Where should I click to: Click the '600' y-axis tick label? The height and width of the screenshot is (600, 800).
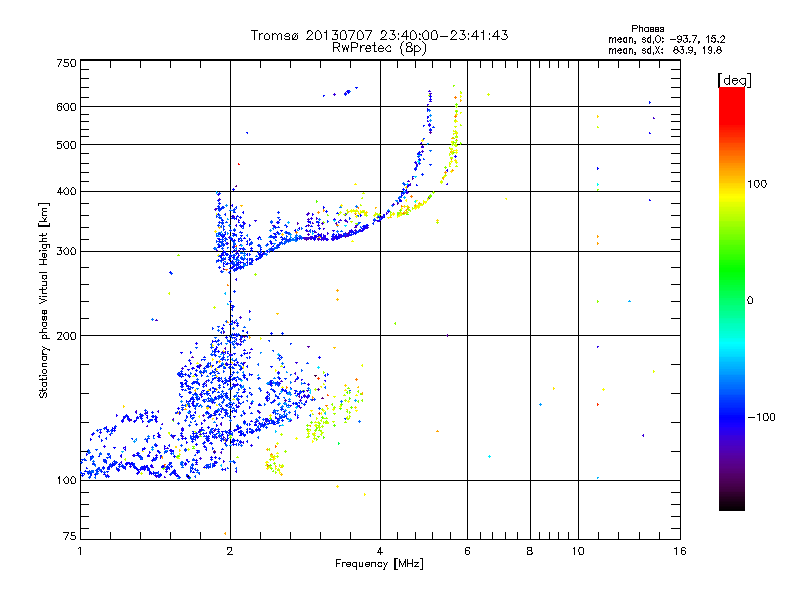click(x=66, y=107)
